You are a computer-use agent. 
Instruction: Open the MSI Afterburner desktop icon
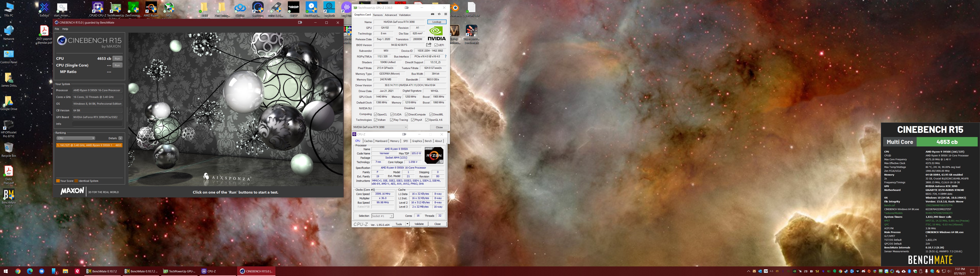168,9
